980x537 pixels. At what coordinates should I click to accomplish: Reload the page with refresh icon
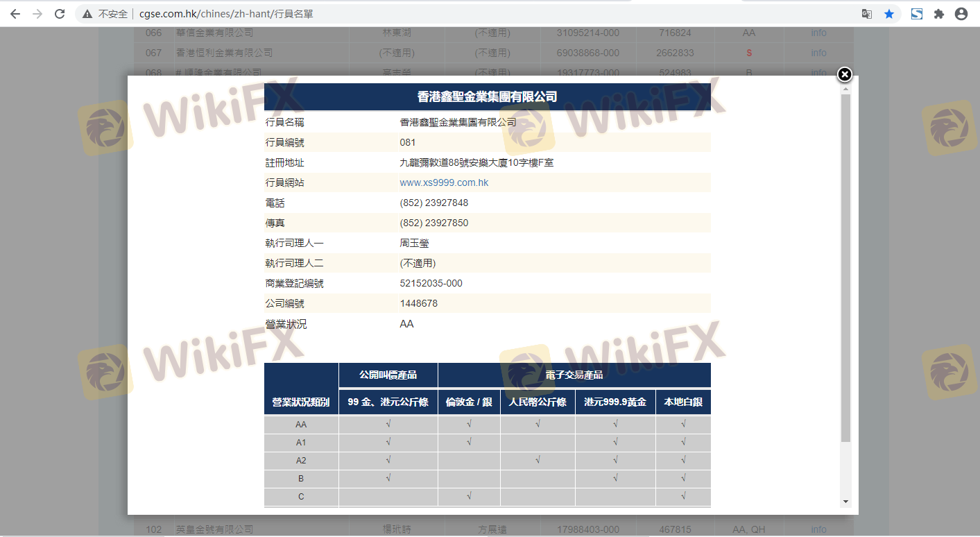point(60,14)
